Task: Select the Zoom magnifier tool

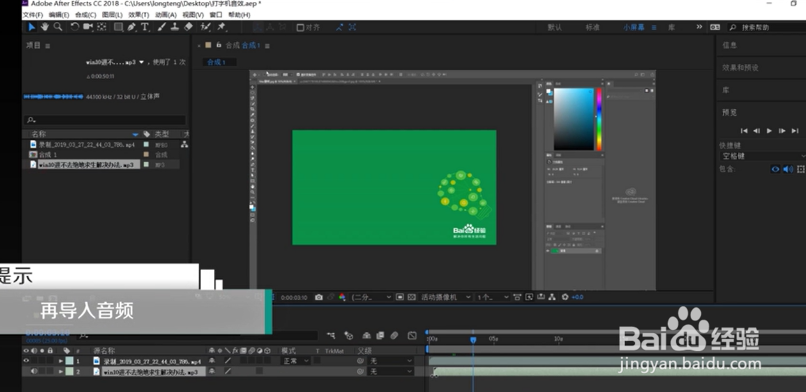Action: [x=58, y=27]
